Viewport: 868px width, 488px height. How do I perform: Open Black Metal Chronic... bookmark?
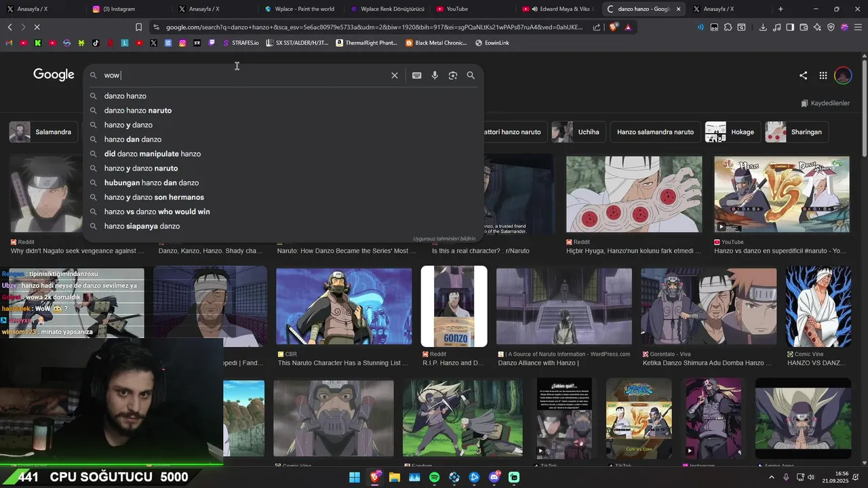click(x=436, y=43)
